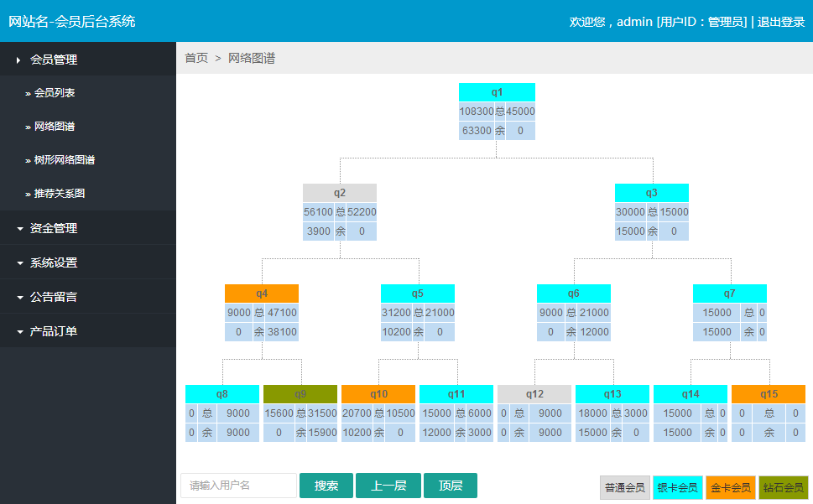Click the 银卡会员 cyan legend swatch
Screen dimensions: 813x504
coord(678,487)
